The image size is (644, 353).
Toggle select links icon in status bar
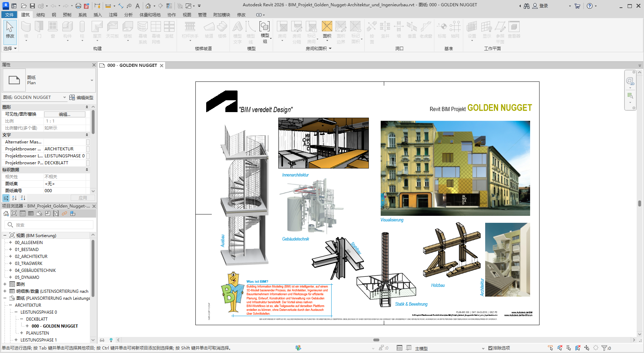[550, 348]
